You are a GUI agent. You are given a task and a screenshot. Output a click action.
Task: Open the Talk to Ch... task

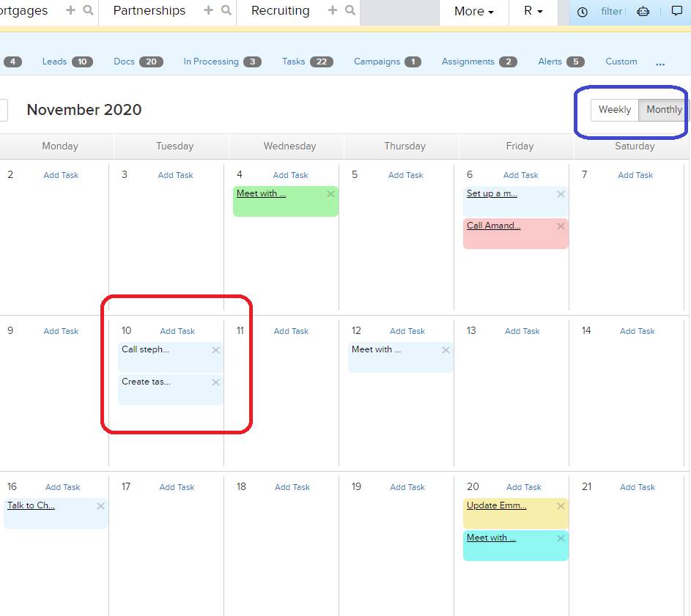31,505
